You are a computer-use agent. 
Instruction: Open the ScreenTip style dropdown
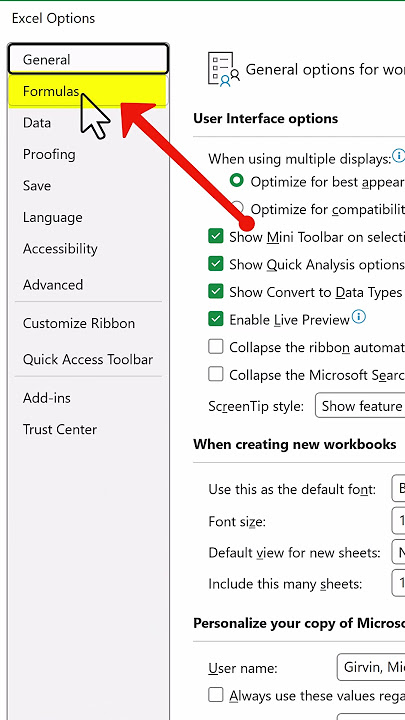(360, 405)
